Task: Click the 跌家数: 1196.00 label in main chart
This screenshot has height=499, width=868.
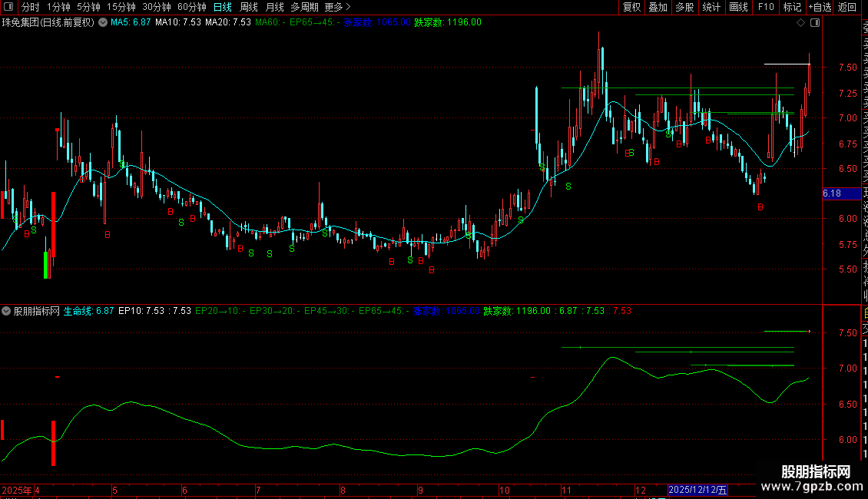Action: coord(448,23)
